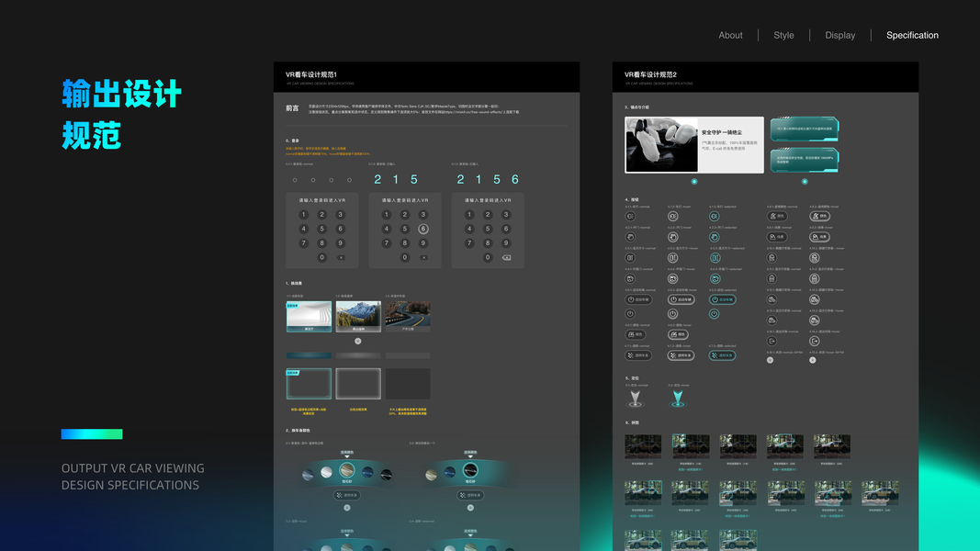Click normal 透明车身 button in spec sheet 2

point(638,355)
